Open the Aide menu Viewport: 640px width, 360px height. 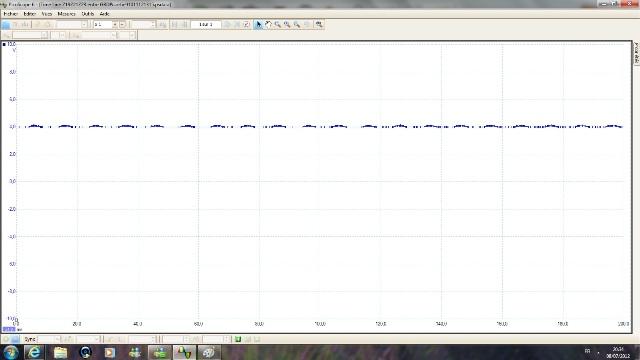(x=104, y=13)
